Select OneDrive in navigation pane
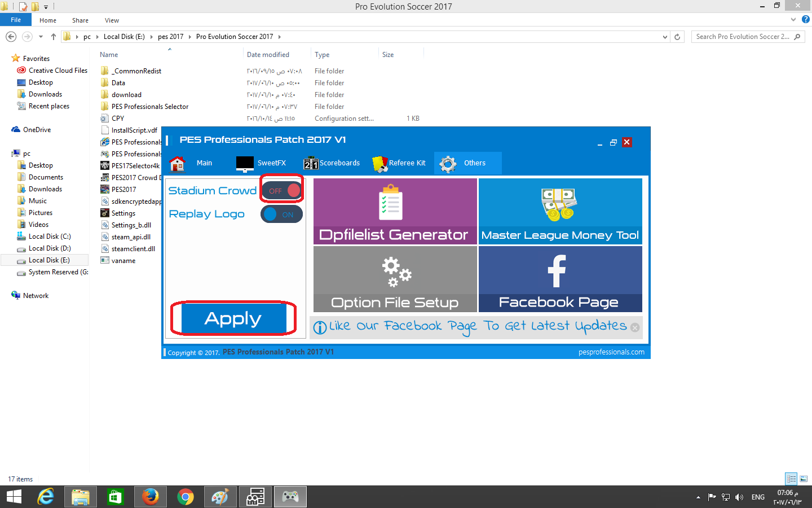The width and height of the screenshot is (812, 508). tap(37, 130)
